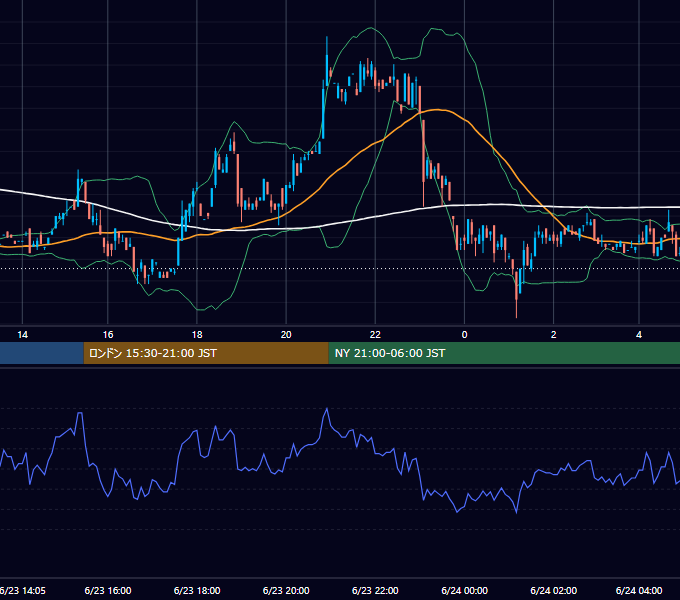
Task: Click the 4 hour axis label
Action: [x=639, y=335]
